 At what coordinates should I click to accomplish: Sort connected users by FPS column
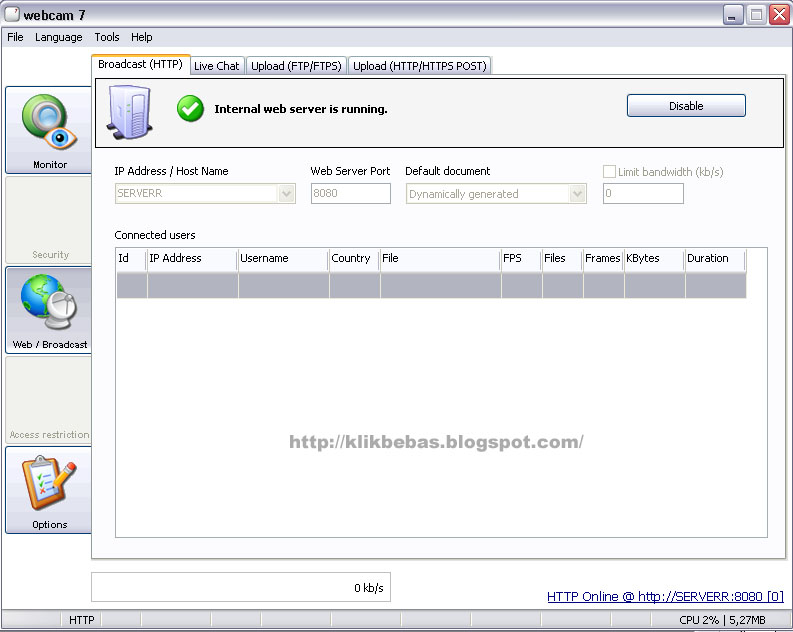pos(521,258)
